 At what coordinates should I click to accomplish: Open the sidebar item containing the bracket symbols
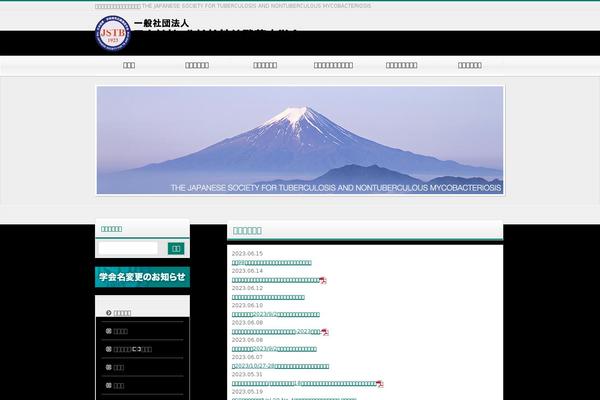(132, 349)
